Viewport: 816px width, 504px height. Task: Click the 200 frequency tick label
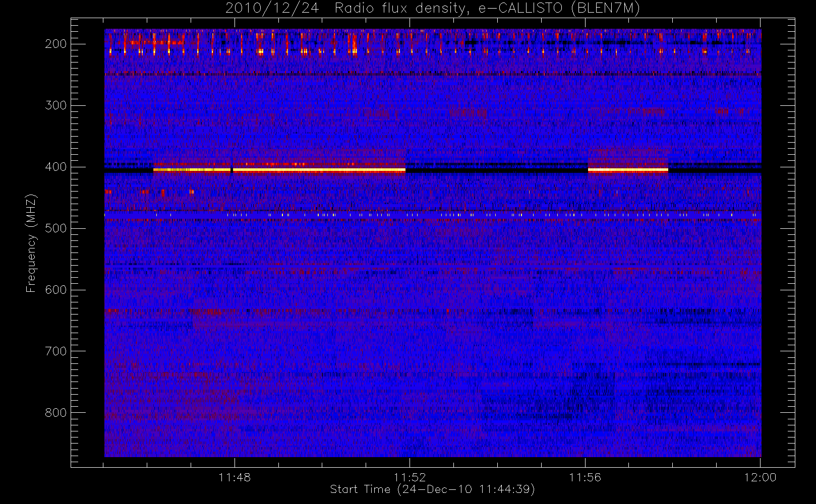pyautogui.click(x=55, y=44)
